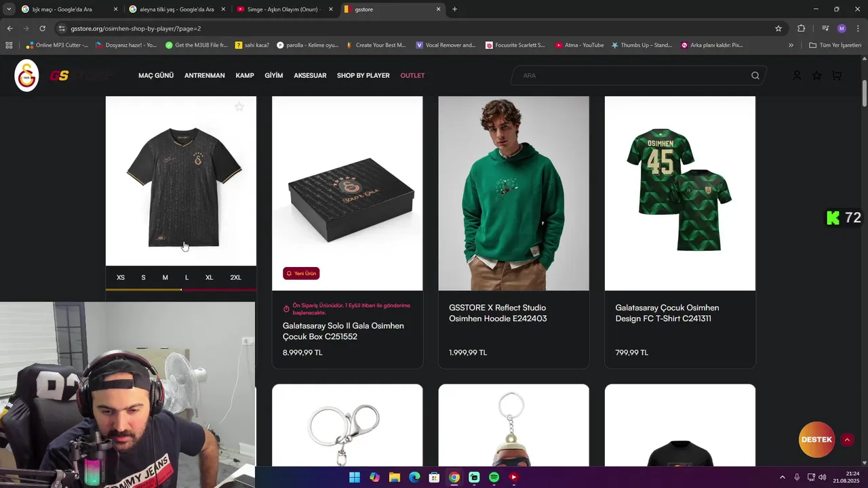868x488 pixels.
Task: Favorite the black jersey with star toggle
Action: coord(239,106)
